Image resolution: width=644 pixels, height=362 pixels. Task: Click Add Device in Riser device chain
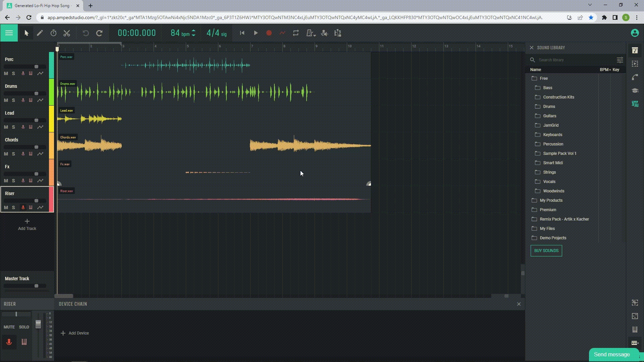(x=75, y=333)
